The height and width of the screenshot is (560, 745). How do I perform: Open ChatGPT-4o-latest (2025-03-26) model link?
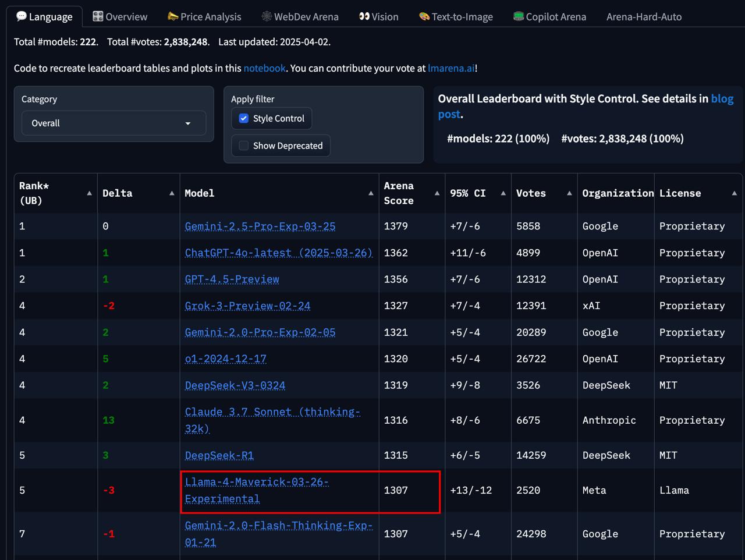278,253
